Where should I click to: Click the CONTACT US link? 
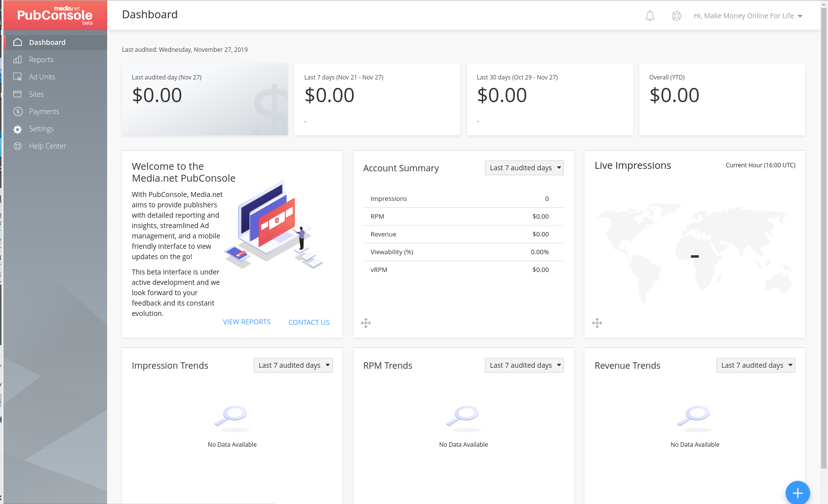coord(309,322)
